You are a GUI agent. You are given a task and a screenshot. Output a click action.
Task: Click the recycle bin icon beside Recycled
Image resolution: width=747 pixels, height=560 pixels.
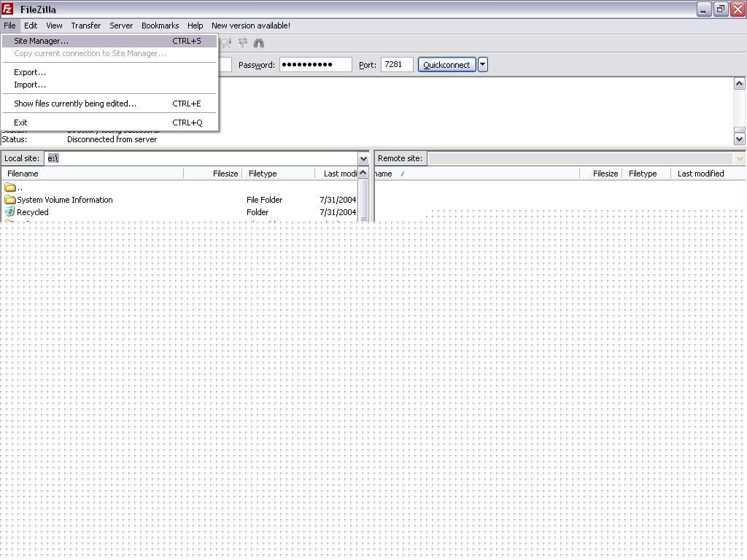(9, 212)
